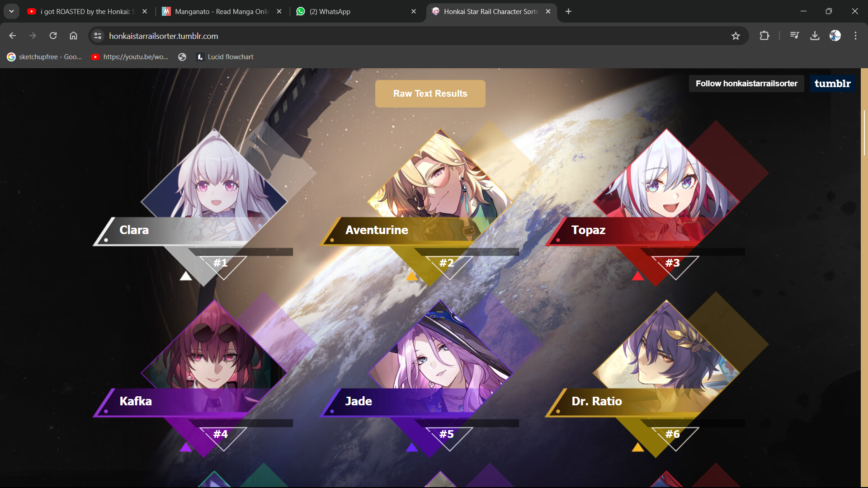Image resolution: width=868 pixels, height=488 pixels.
Task: View downloads
Action: click(815, 36)
